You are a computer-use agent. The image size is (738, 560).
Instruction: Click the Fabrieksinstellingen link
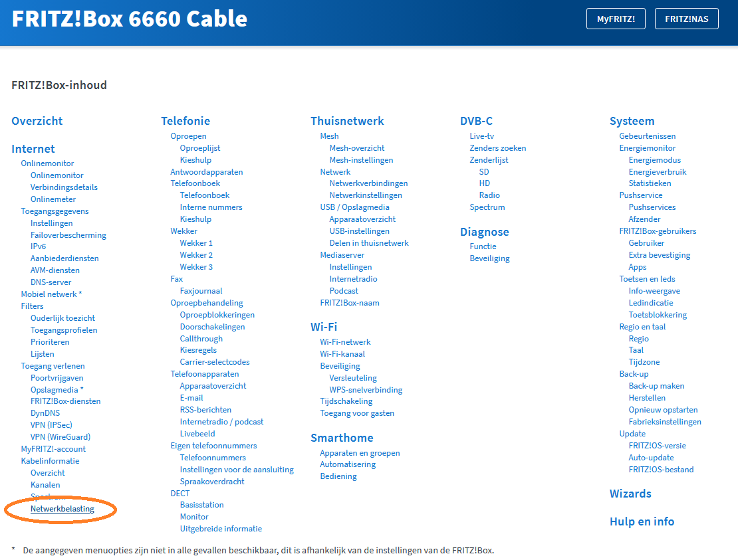(x=665, y=422)
